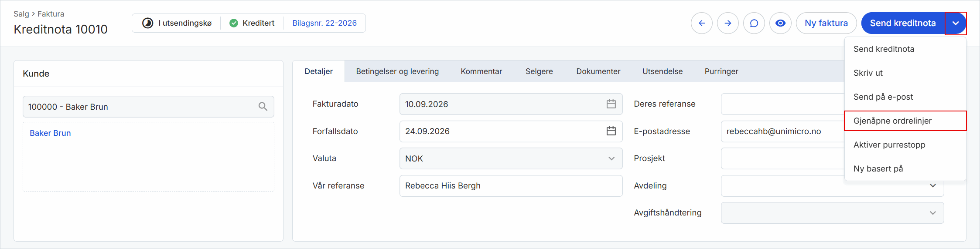Open the Forfallsdato calendar icon
This screenshot has height=249, width=980.
(611, 131)
